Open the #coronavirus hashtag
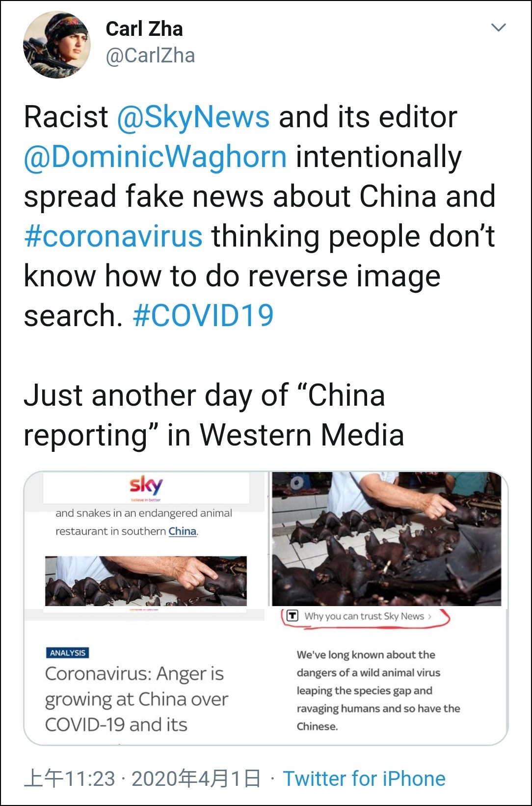Image resolution: width=532 pixels, height=806 pixels. (113, 236)
